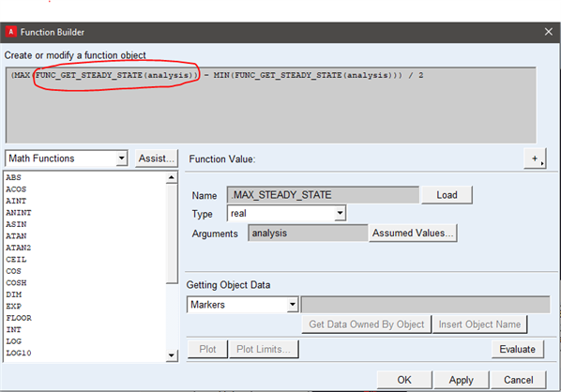Open Assumed Values... dialog
The height and width of the screenshot is (392, 561).
coord(413,234)
